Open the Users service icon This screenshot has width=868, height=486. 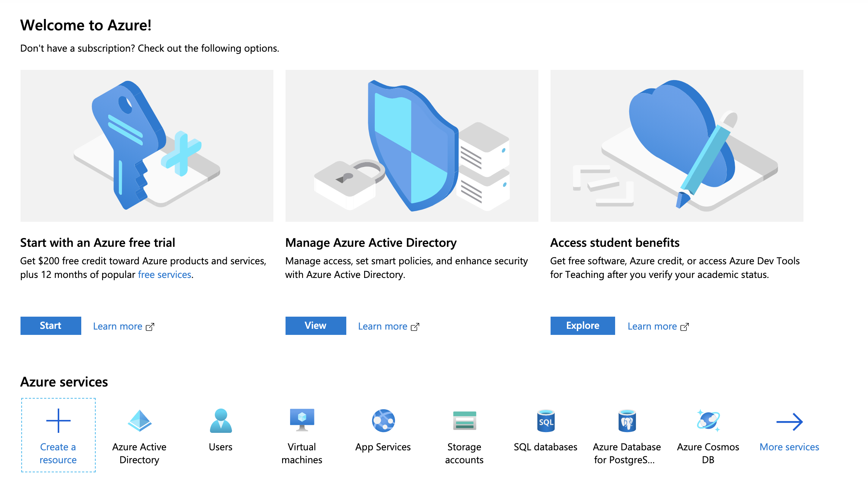coord(221,421)
